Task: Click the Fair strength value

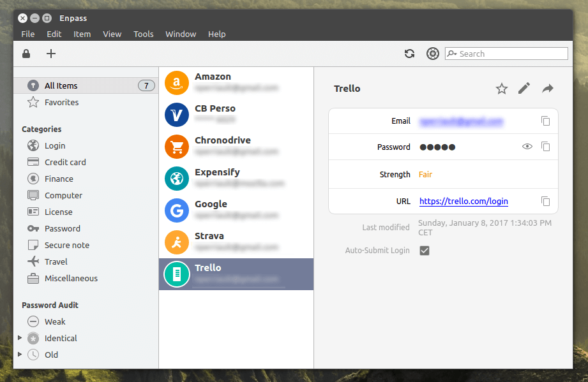Action: 425,174
